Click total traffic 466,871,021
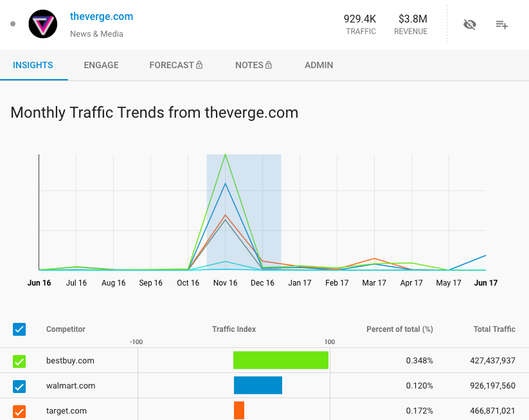The image size is (529, 420). [492, 410]
